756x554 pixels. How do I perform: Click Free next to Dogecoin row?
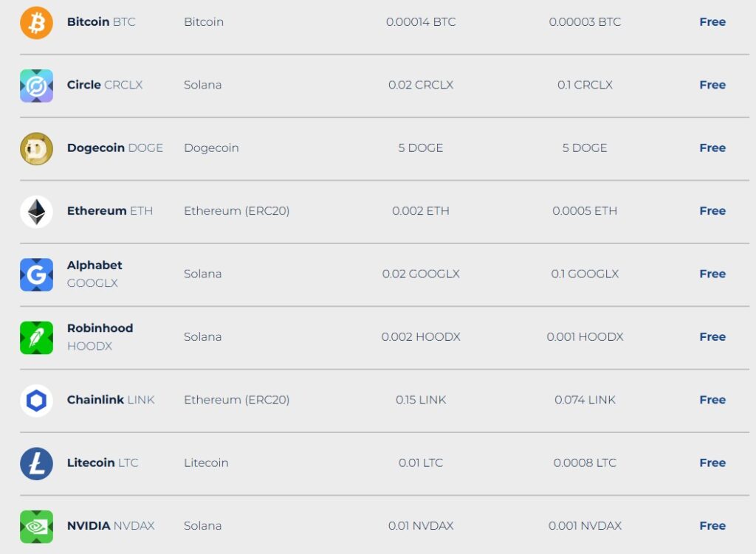point(712,148)
